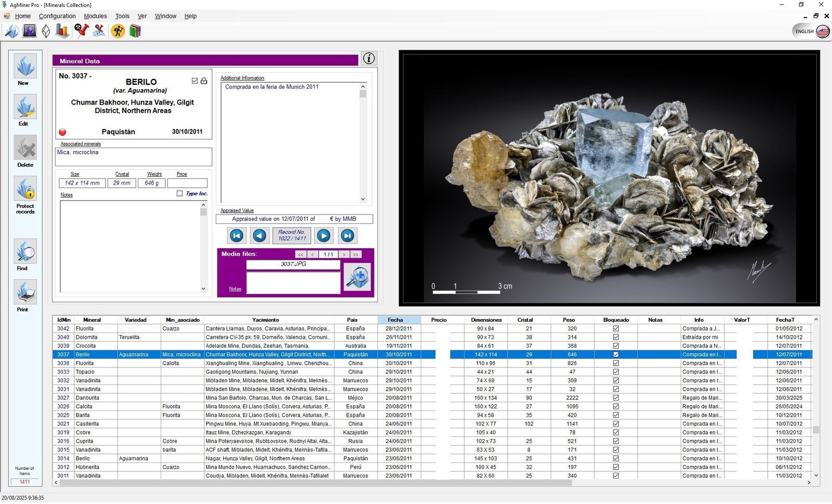832x504 pixels.
Task: Click down arrow of Additional Information scrollbar
Action: click(x=363, y=199)
